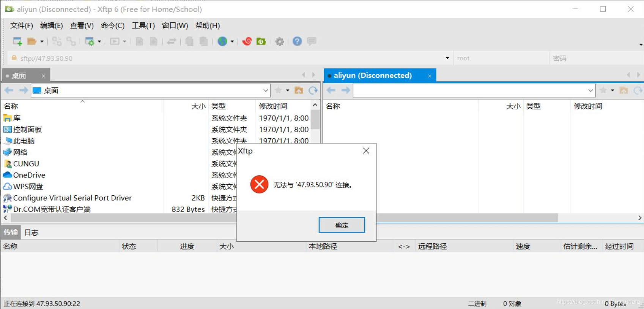
Task: Click the New Session toolbar icon
Action: [17, 41]
